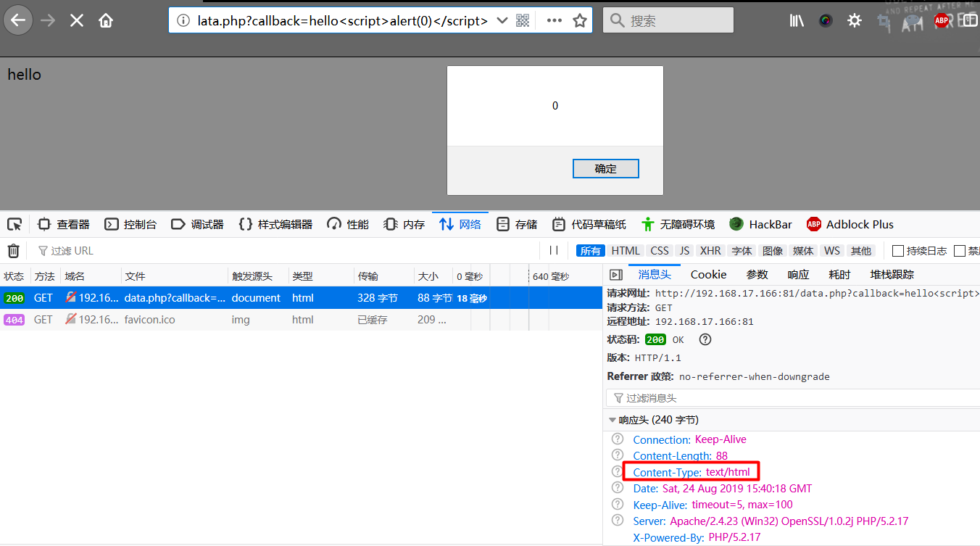Open Content-Type header help icon

618,472
